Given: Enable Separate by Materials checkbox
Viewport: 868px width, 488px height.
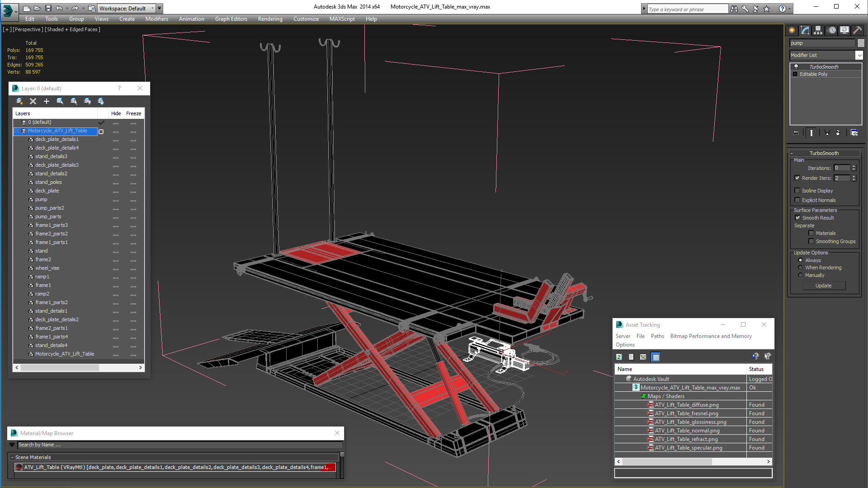Looking at the screenshot, I should point(811,233).
